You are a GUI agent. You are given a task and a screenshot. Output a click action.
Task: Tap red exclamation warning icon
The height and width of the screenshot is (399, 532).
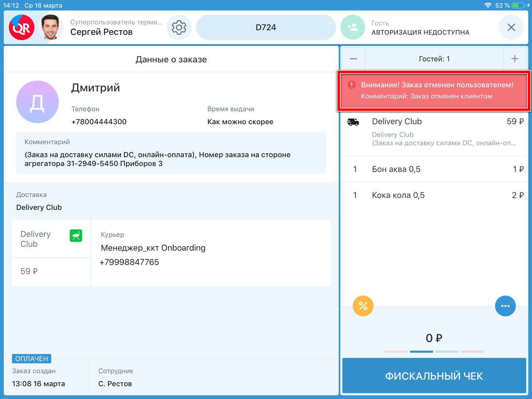[x=352, y=85]
